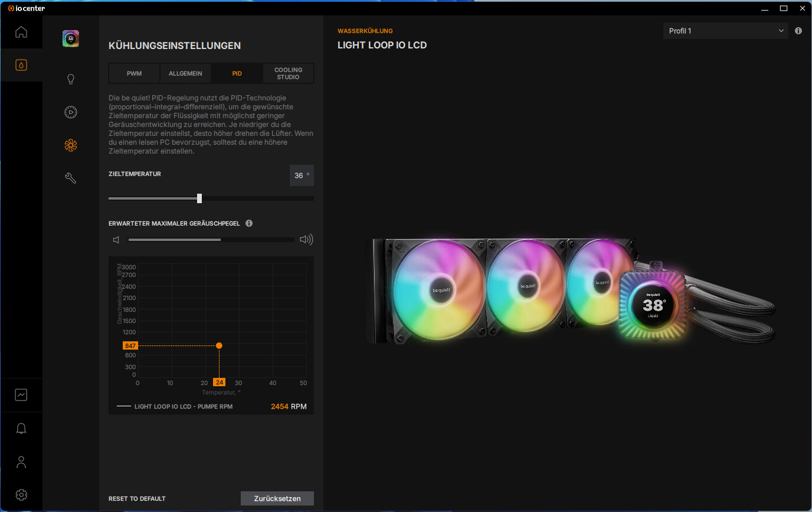This screenshot has height=512, width=812.
Task: Click the KÜHLUNGSEINSTELLUNGEN heading
Action: 175,45
